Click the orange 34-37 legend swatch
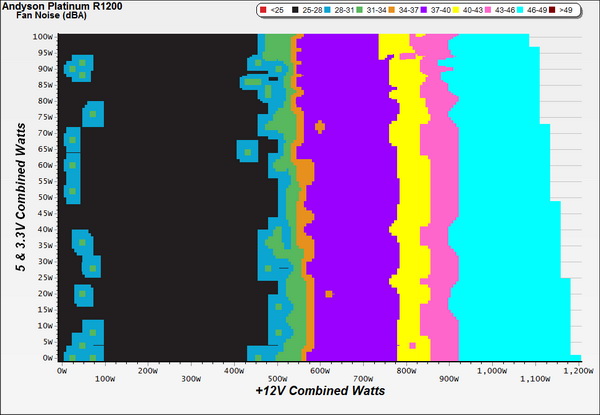This screenshot has height=415, width=600. (x=391, y=10)
